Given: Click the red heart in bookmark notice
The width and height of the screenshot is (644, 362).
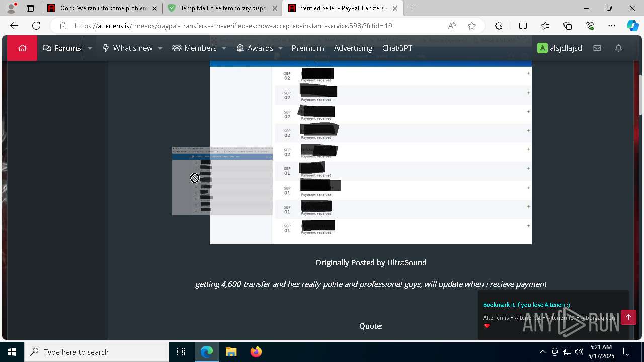Looking at the screenshot, I should coord(487,326).
